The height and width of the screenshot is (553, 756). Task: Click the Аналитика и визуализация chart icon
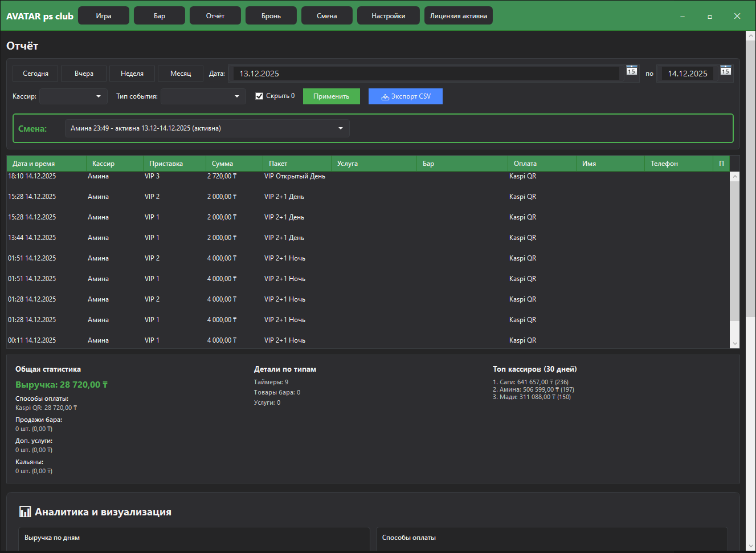pyautogui.click(x=25, y=511)
